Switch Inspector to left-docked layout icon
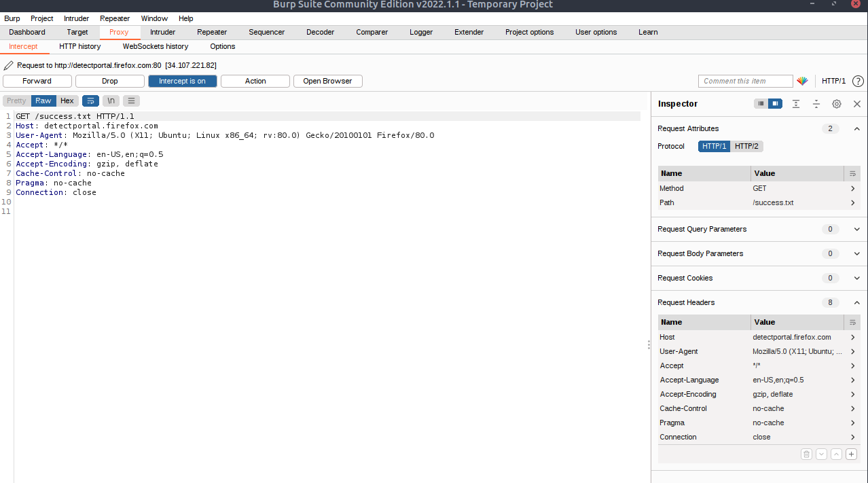Viewport: 868px width, 483px height. coord(761,104)
